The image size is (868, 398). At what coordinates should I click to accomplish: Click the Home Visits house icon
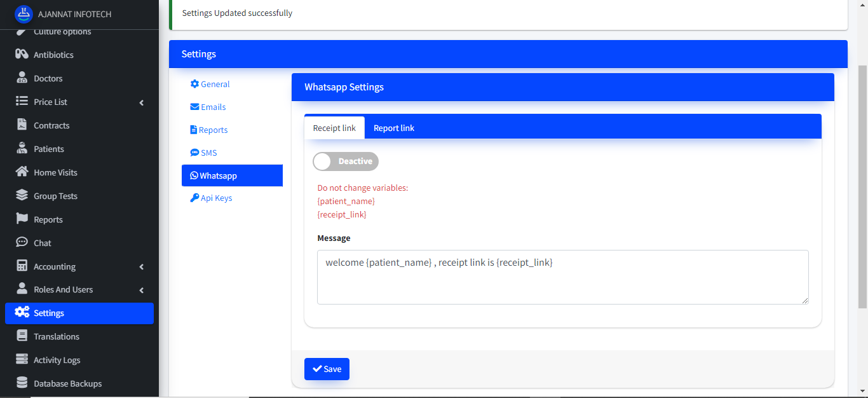[x=22, y=172]
